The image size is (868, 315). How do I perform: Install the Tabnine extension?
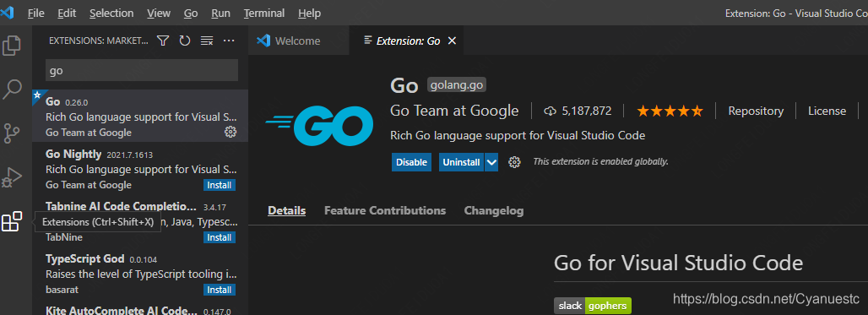click(220, 237)
